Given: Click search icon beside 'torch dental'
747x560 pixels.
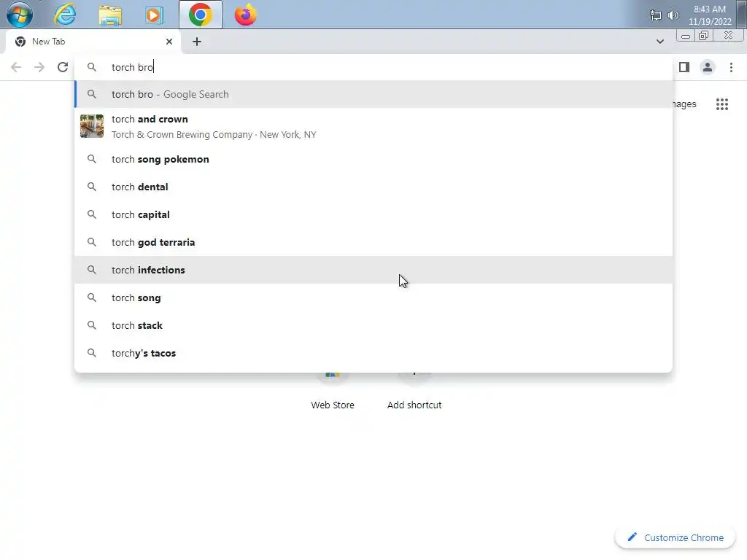Looking at the screenshot, I should point(91,187).
